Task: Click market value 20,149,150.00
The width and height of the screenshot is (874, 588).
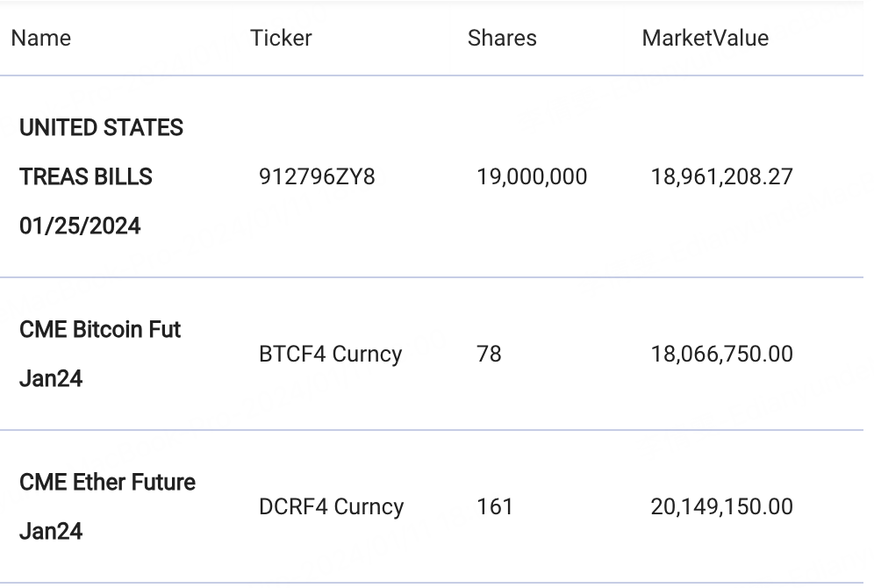Action: 722,506
